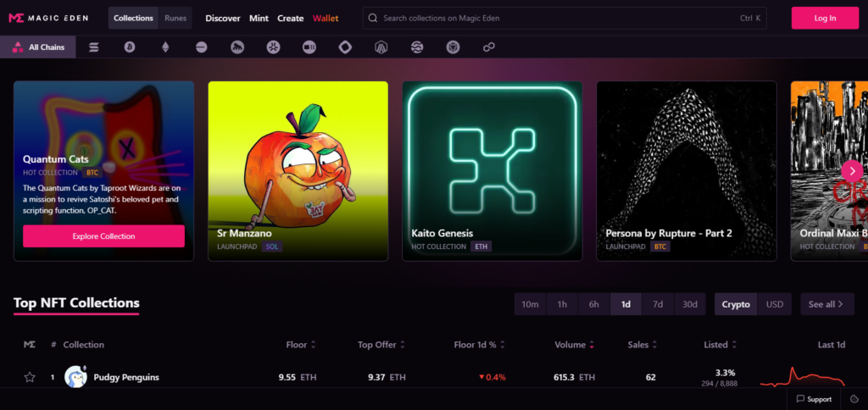The width and height of the screenshot is (868, 410).
Task: Toggle theme icon beside Support
Action: [x=854, y=399]
